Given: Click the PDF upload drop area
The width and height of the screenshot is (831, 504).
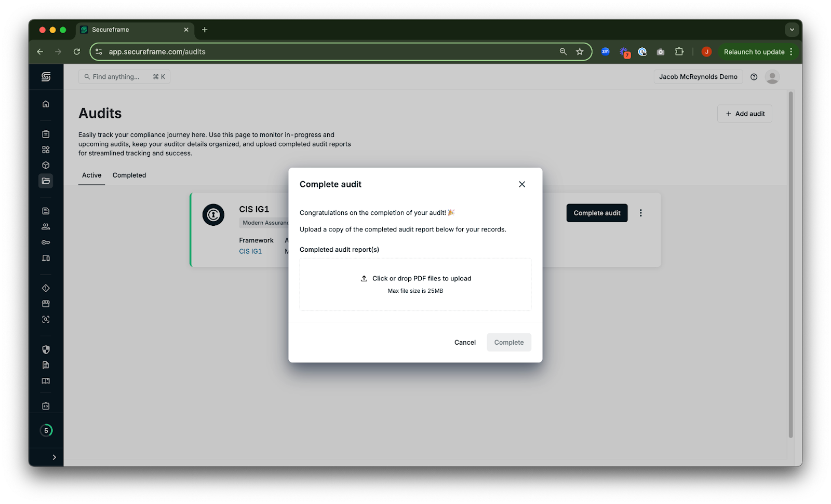Looking at the screenshot, I should [415, 284].
